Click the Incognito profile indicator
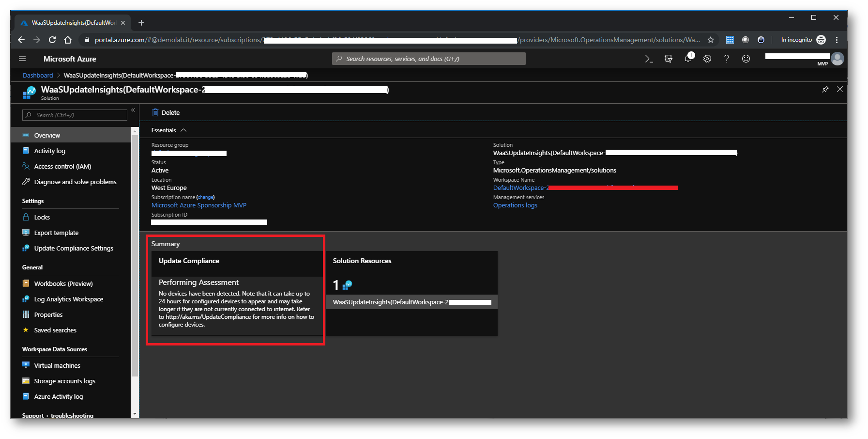Screen dimensions: 868x439 803,40
